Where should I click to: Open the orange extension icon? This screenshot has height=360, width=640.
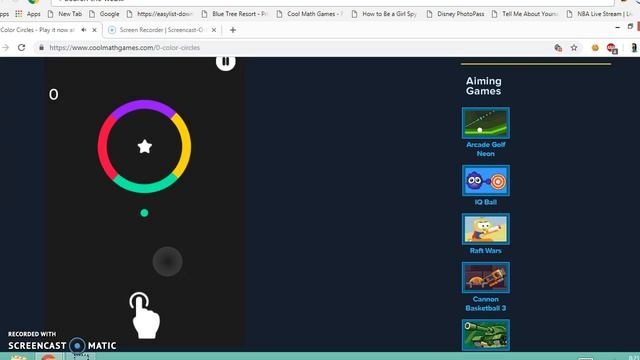tap(595, 48)
